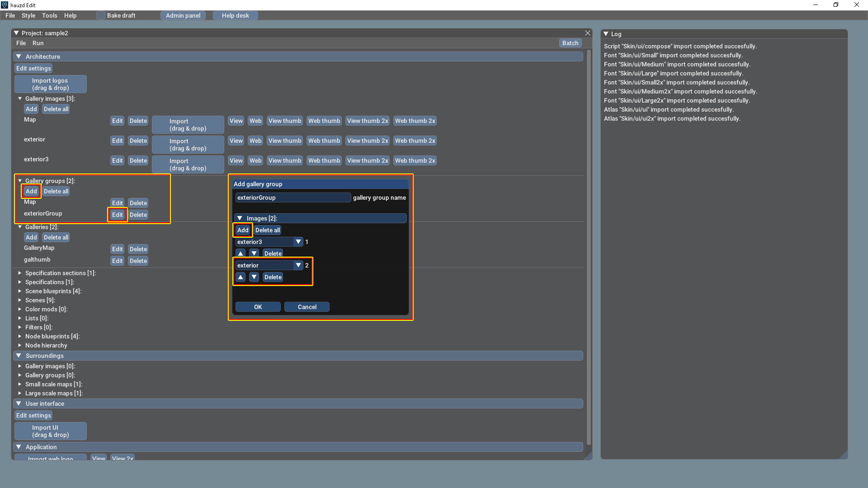
Task: Click the project panel vertical scrollbar
Action: (x=589, y=246)
